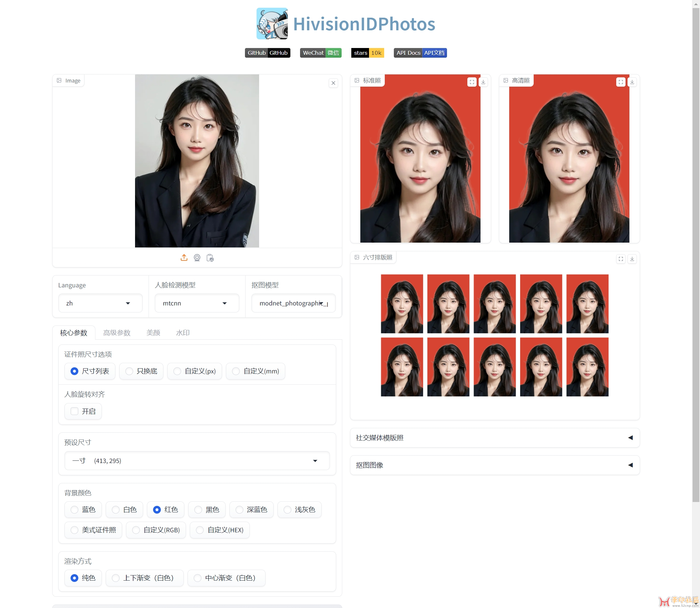Switch to the 高级参数 tab
The width and height of the screenshot is (700, 608).
pyautogui.click(x=117, y=333)
